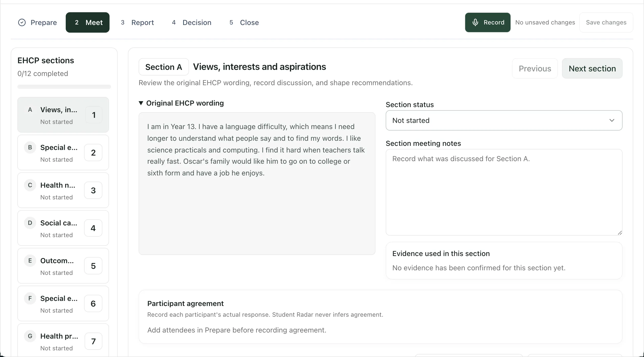Click the letter B badge in sidebar
Viewport: 644px width, 357px height.
pos(30,147)
